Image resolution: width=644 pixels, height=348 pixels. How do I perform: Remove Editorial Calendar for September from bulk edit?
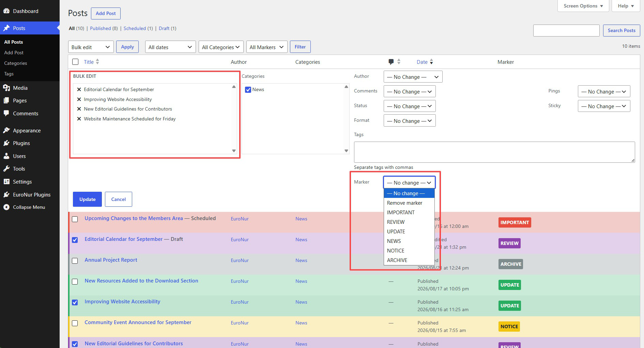79,89
